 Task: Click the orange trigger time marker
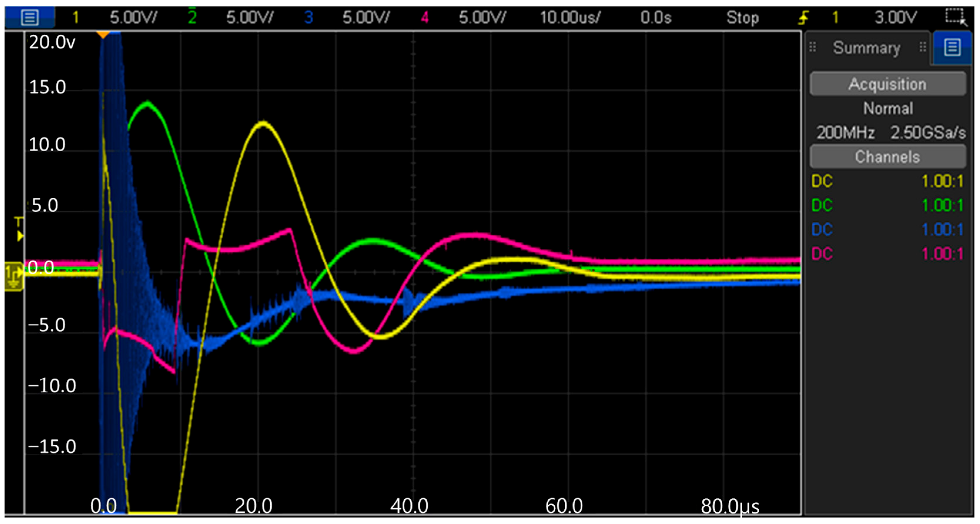coord(103,35)
